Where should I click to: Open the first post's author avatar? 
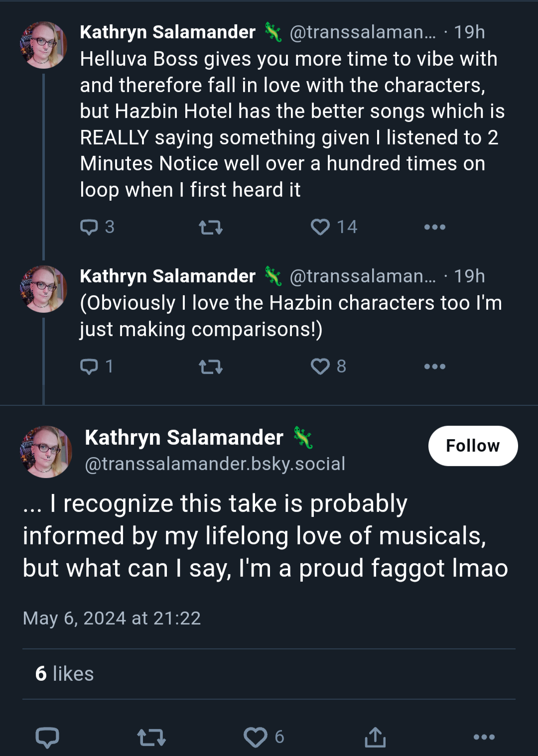43,45
